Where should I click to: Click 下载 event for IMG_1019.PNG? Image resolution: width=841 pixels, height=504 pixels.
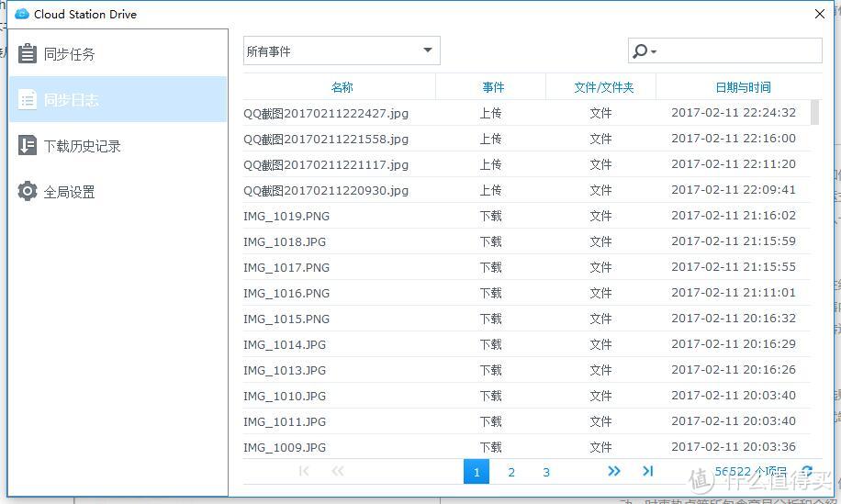490,216
